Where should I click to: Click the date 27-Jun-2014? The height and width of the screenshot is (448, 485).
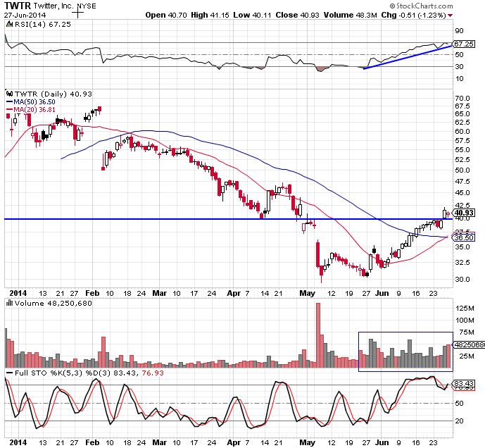(x=25, y=15)
